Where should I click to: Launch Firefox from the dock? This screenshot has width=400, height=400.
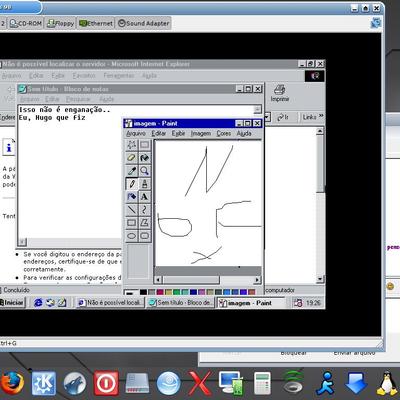[x=12, y=383]
